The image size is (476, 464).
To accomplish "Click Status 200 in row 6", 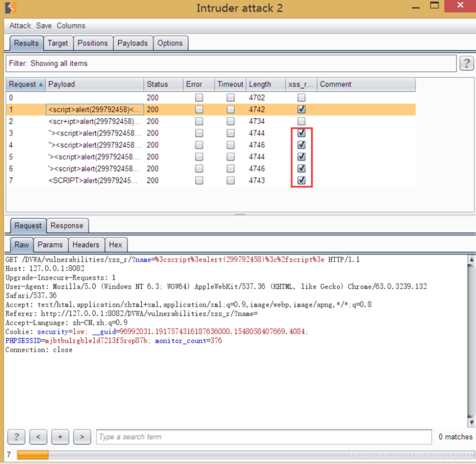I will click(153, 169).
